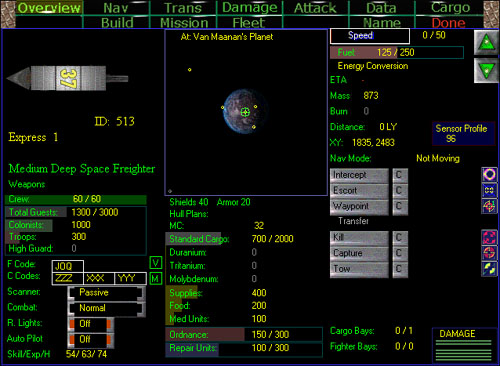This screenshot has height=366, width=500.
Task: Click the Speed bar control
Action: point(370,36)
